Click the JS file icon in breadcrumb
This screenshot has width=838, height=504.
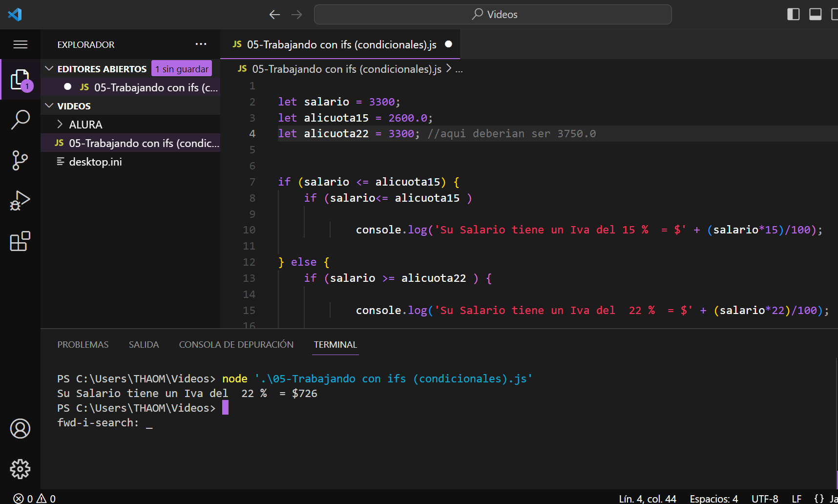tap(242, 69)
